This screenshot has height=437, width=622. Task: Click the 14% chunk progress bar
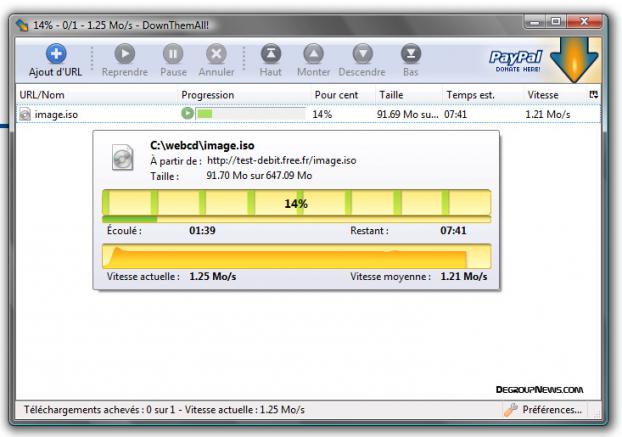[x=297, y=203]
